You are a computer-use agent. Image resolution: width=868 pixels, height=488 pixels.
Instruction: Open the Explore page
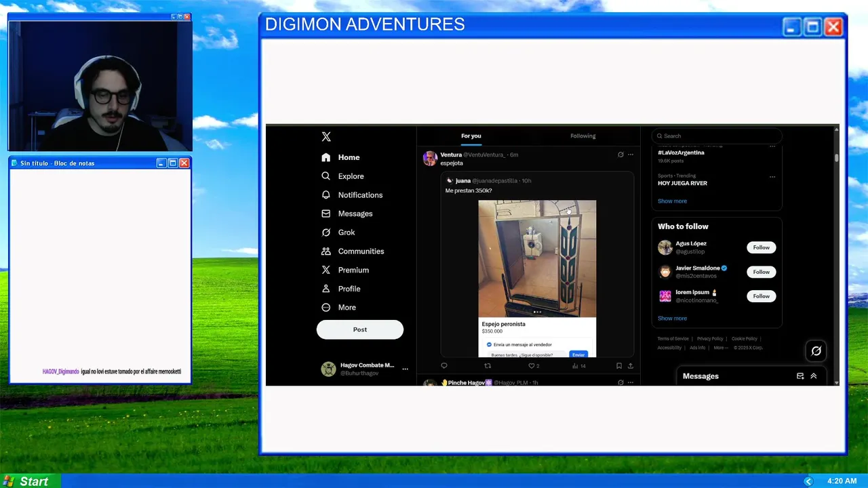pyautogui.click(x=343, y=176)
